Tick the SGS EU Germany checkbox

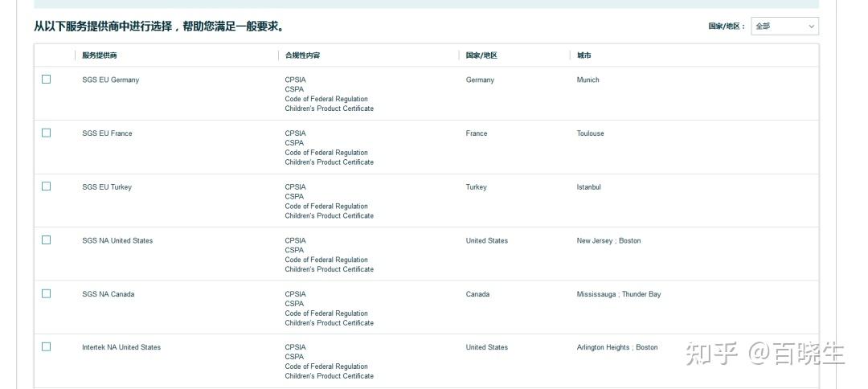(x=46, y=79)
